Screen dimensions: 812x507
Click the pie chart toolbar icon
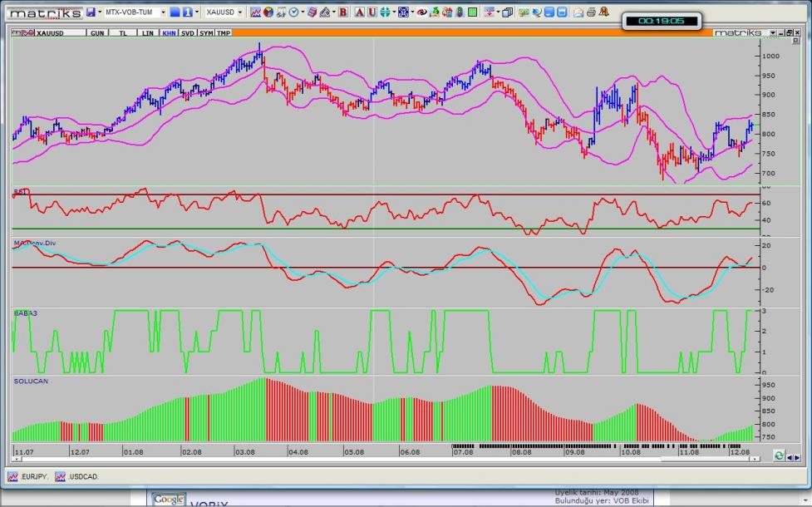[x=268, y=12]
